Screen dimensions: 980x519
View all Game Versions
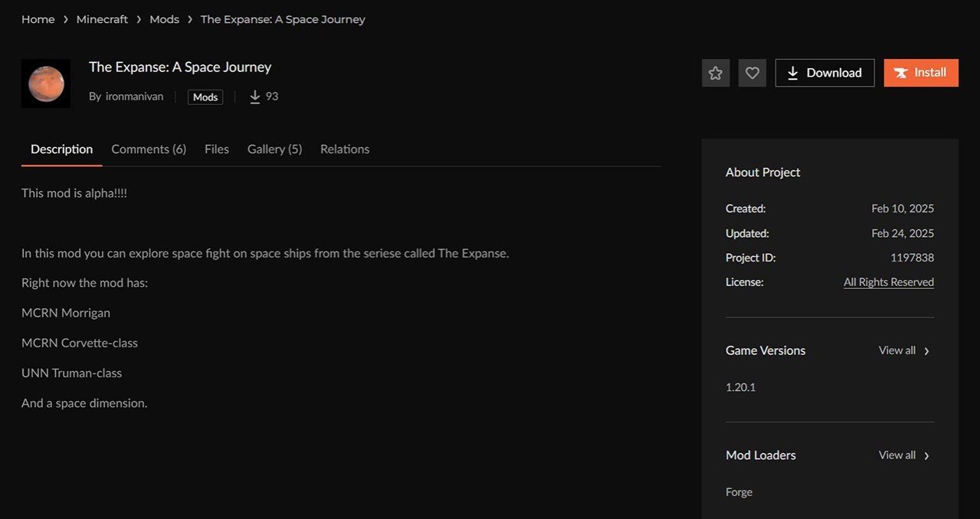[904, 350]
